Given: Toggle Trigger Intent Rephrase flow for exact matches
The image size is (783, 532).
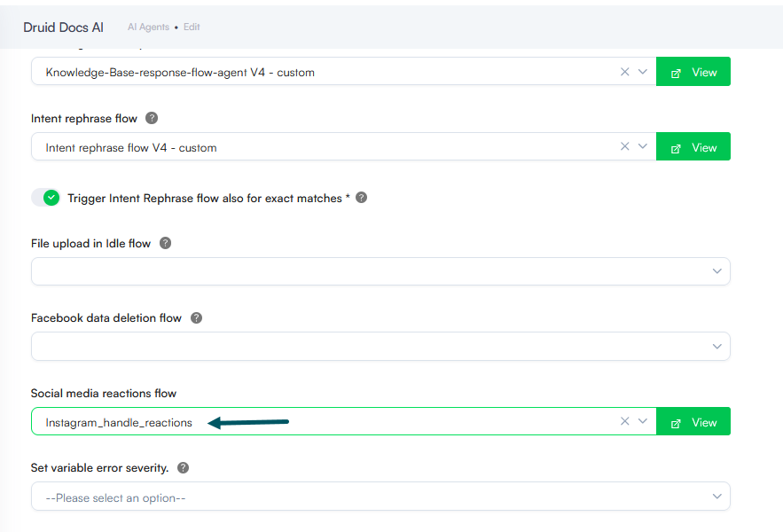Looking at the screenshot, I should [46, 198].
